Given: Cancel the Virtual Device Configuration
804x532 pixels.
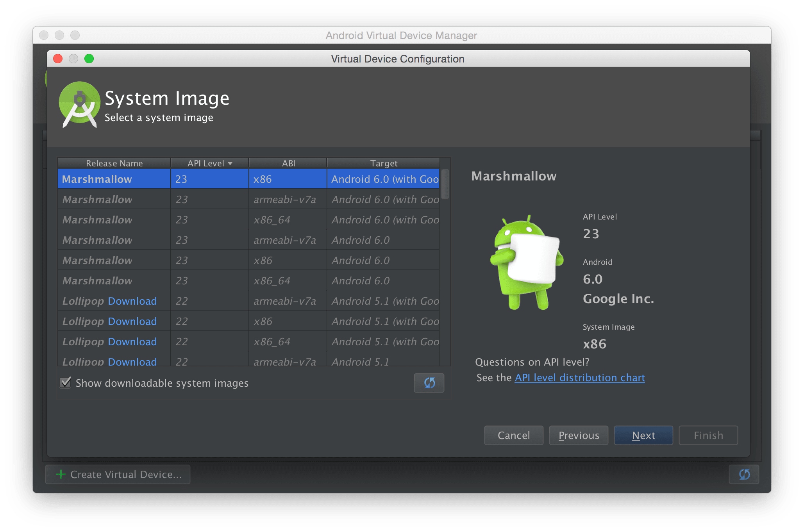Looking at the screenshot, I should coord(513,435).
